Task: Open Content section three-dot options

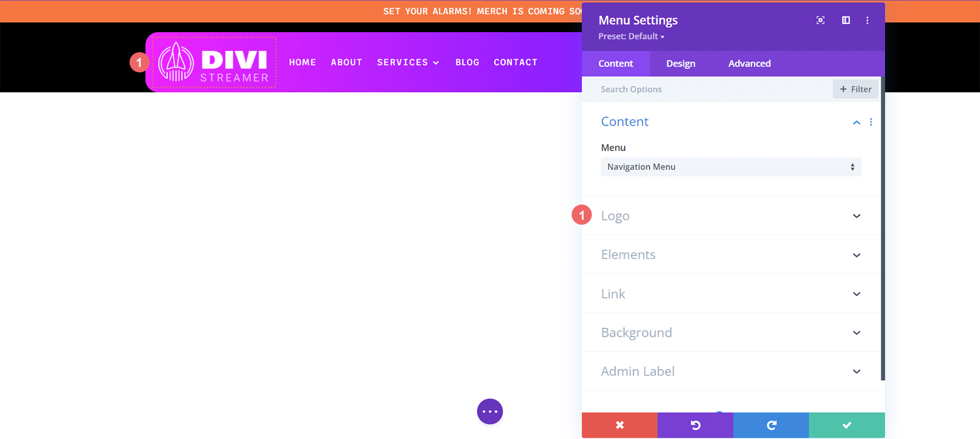Action: coord(871,122)
